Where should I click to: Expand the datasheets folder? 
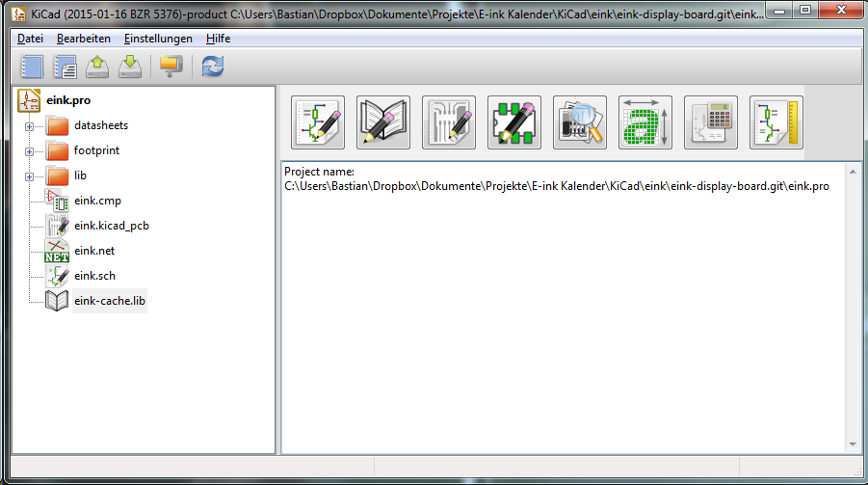tap(29, 126)
